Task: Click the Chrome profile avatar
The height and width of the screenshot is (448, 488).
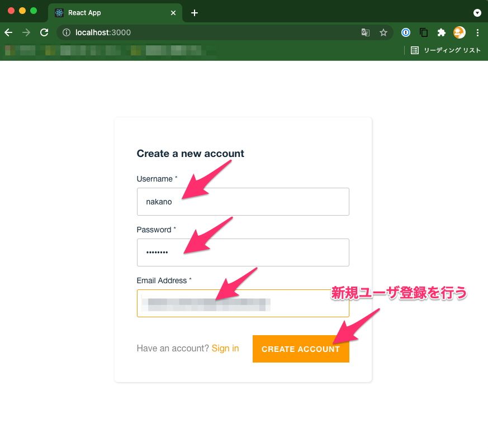Action: [x=459, y=32]
